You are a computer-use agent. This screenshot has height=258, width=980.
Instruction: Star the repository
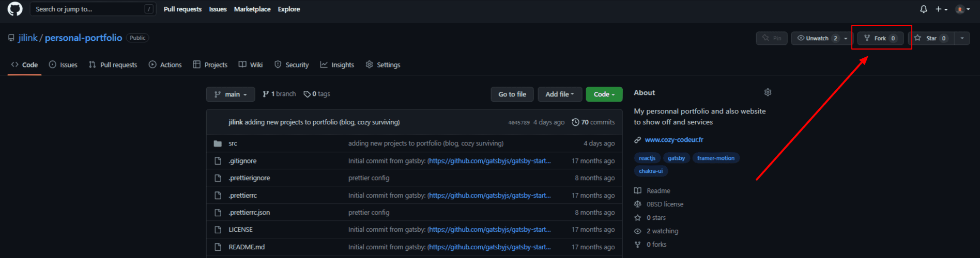(931, 38)
